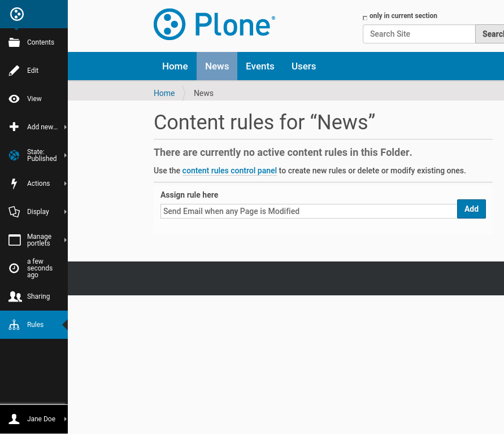
Task: Open the Sharing users icon
Action: [x=15, y=296]
